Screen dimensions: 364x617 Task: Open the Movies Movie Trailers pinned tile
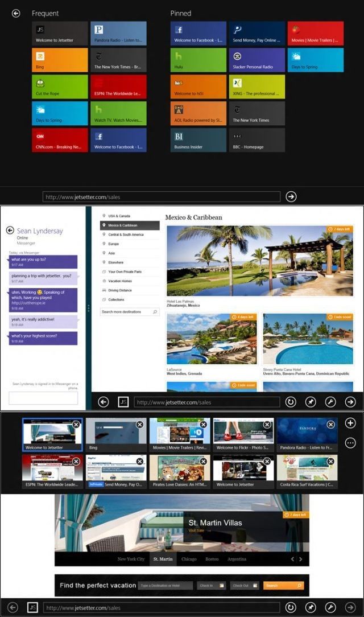click(315, 34)
